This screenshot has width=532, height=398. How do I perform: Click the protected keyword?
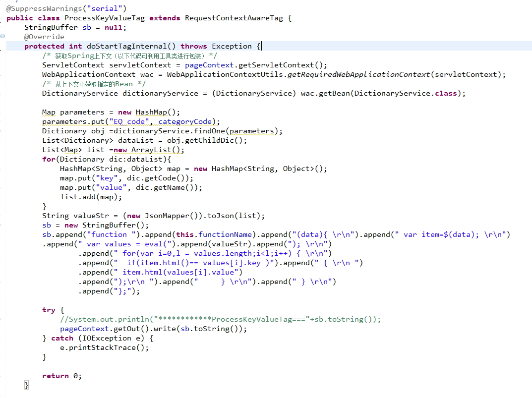[44, 46]
